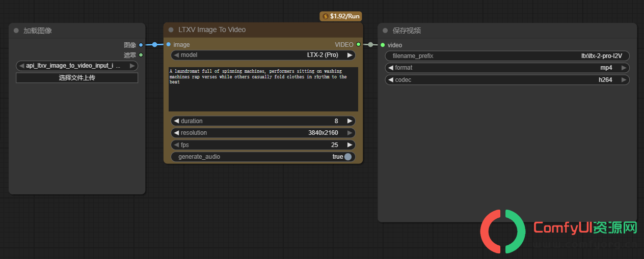Click the VIDEO output port on LTXV node
Image resolution: width=644 pixels, height=259 pixels.
click(x=359, y=44)
